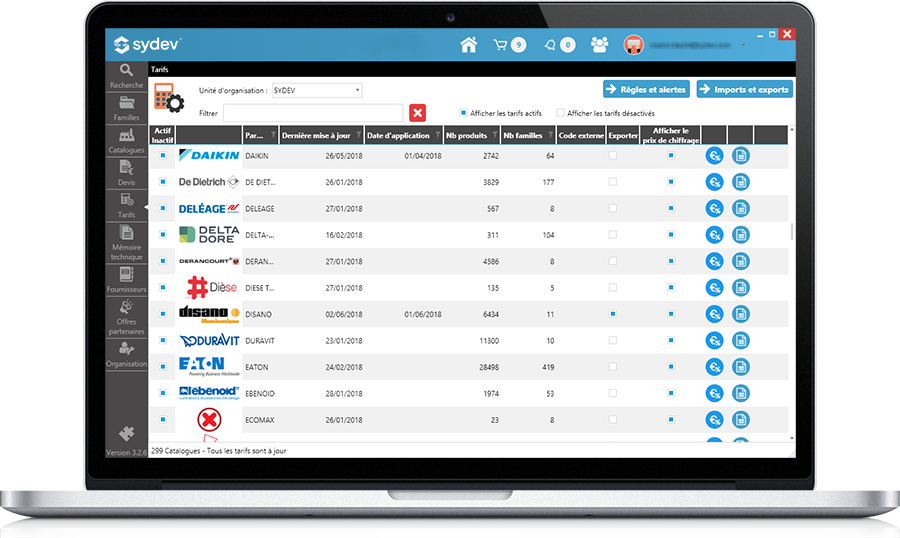Click document icon for ECOMAX
This screenshot has width=900, height=538.
pos(741,420)
